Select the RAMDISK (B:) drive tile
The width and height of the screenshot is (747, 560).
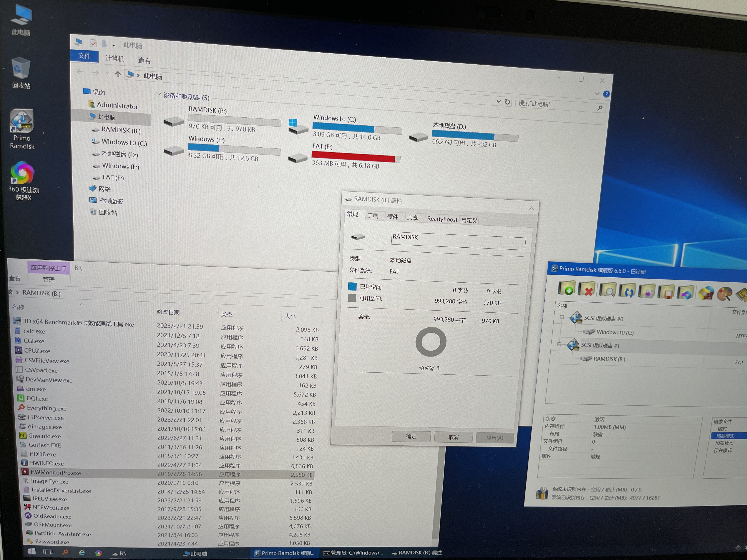(222, 119)
